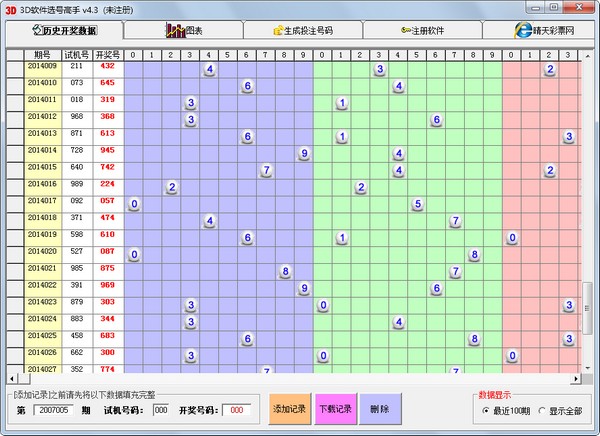Click ball number 9 in row 2014014
The height and width of the screenshot is (436, 600).
304,153
